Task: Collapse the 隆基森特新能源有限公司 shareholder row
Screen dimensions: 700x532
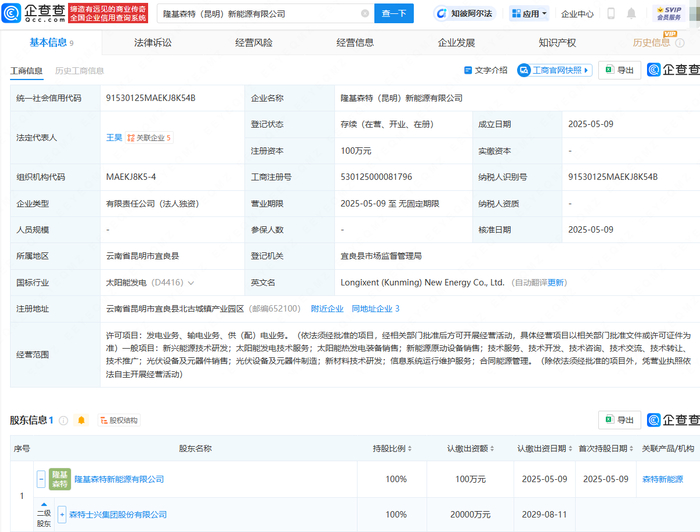Action: tap(41, 479)
